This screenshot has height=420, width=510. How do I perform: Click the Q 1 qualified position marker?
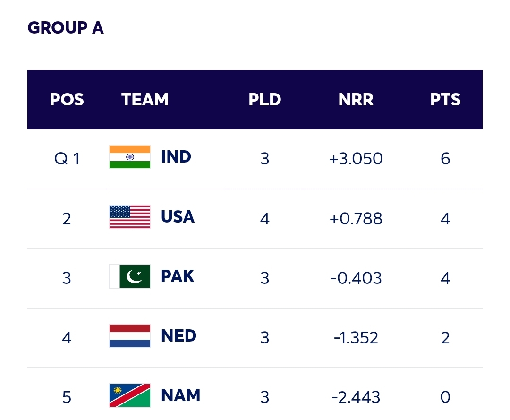(67, 159)
